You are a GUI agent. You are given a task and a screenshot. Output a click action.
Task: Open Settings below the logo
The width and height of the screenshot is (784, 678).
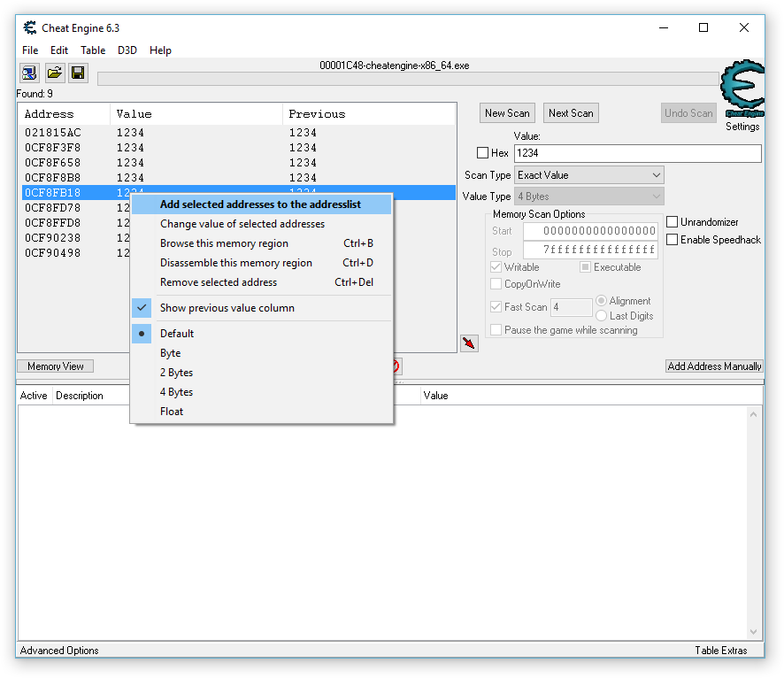click(x=742, y=127)
